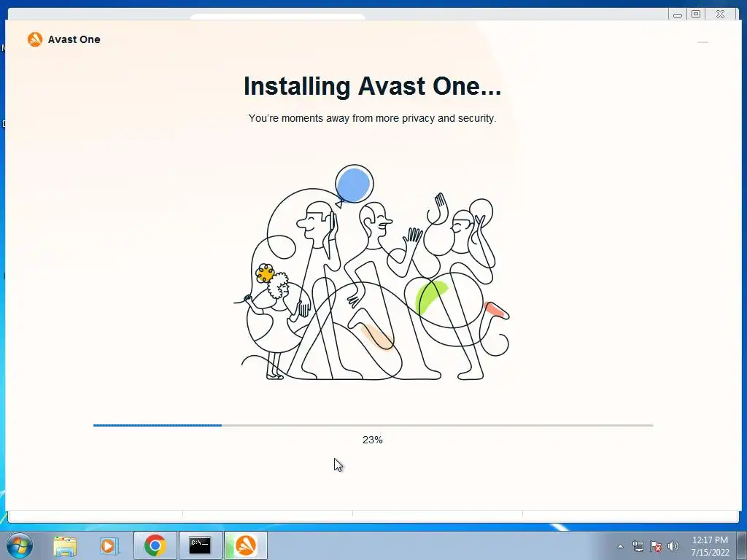The height and width of the screenshot is (560, 747).
Task: Open the network status tray icon
Action: coord(638,546)
